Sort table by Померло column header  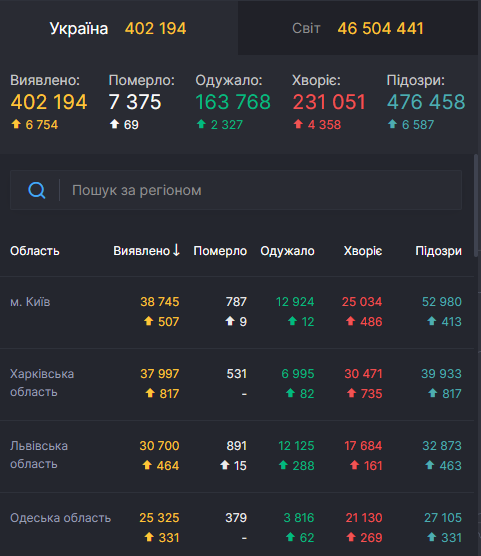[220, 251]
